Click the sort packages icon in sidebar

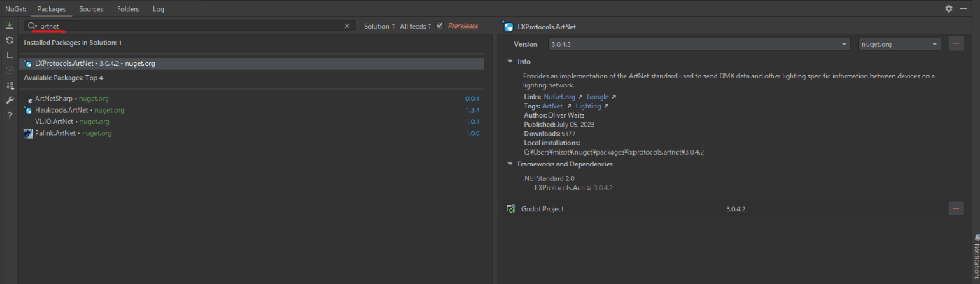[x=10, y=85]
